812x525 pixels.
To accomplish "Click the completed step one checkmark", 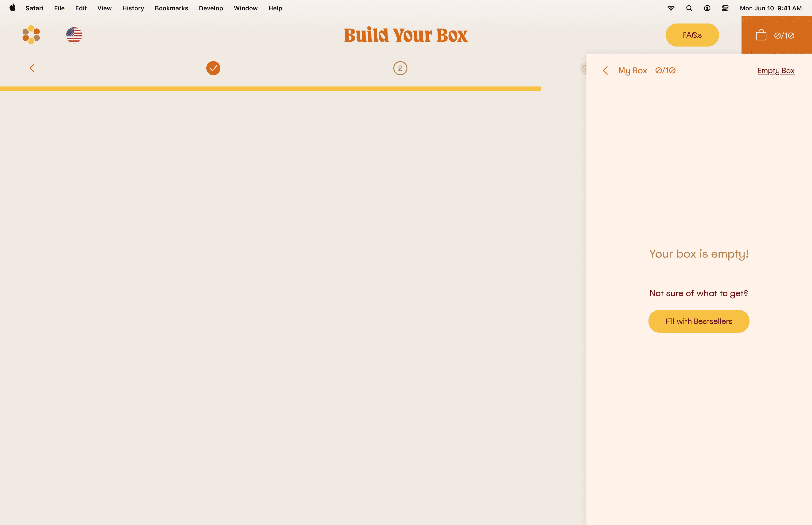I will point(213,68).
